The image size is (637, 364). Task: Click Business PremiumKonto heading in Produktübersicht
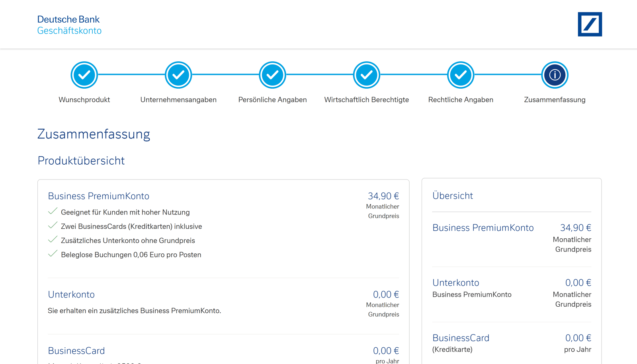click(x=98, y=196)
